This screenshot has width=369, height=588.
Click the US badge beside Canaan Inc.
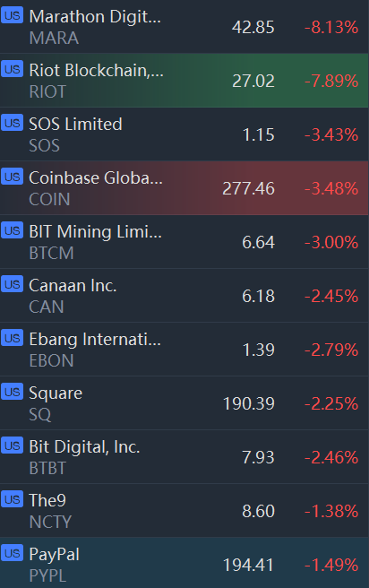12,284
